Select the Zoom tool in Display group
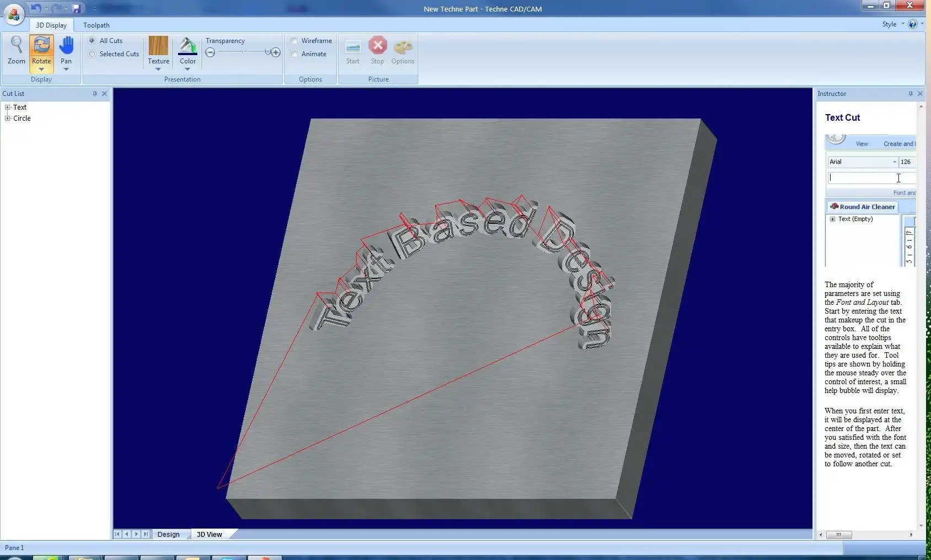931x560 pixels. [x=16, y=51]
